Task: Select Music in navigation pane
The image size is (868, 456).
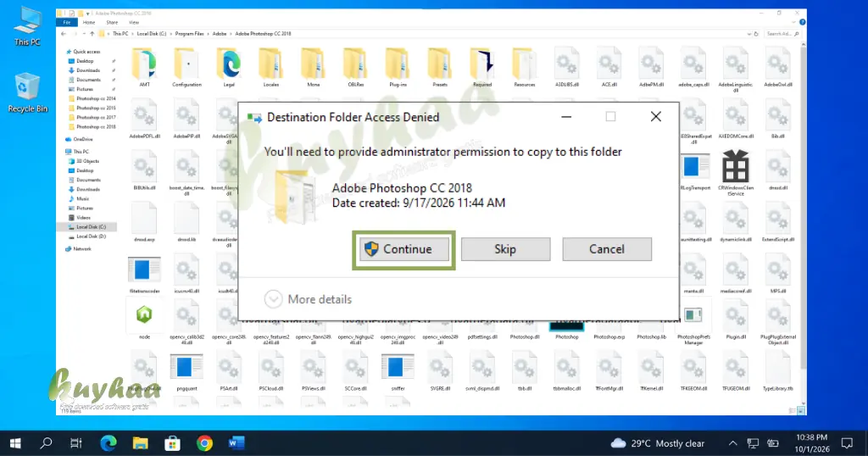Action: pyautogui.click(x=82, y=198)
